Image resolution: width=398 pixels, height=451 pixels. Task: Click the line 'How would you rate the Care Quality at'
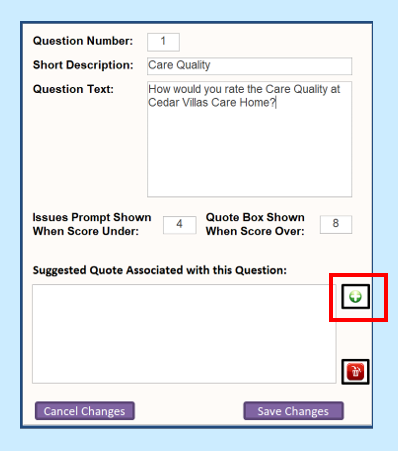(244, 89)
